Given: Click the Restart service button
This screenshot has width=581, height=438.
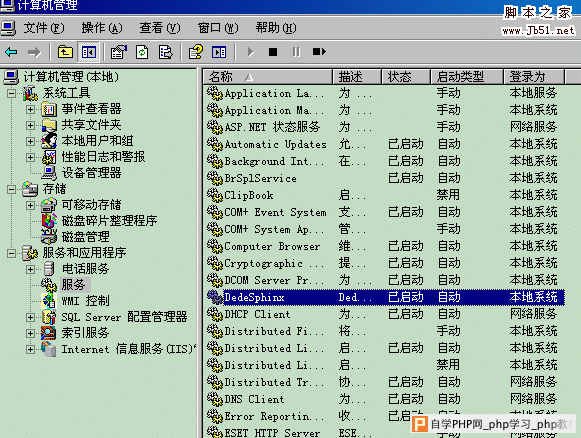Looking at the screenshot, I should [319, 52].
